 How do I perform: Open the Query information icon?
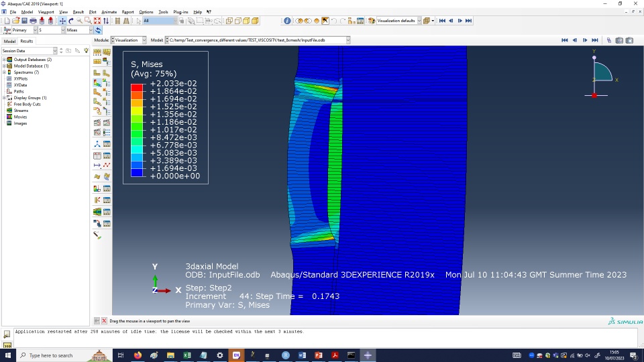287,21
